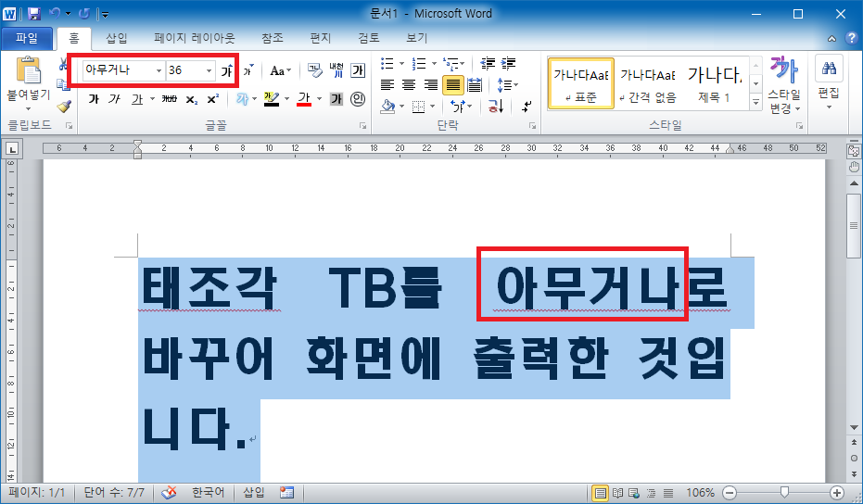Switch to the 삽입 ribbon tab

[116, 38]
